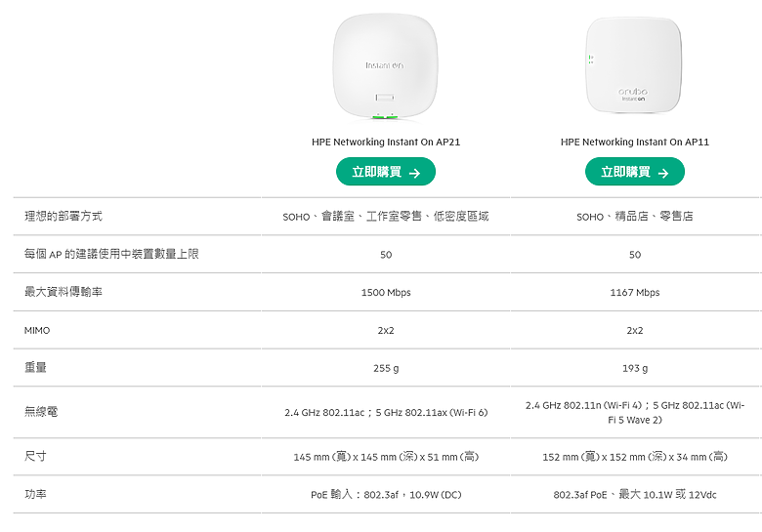Click the 1500 Mbps value for AP21
The width and height of the screenshot is (762, 532).
[386, 292]
